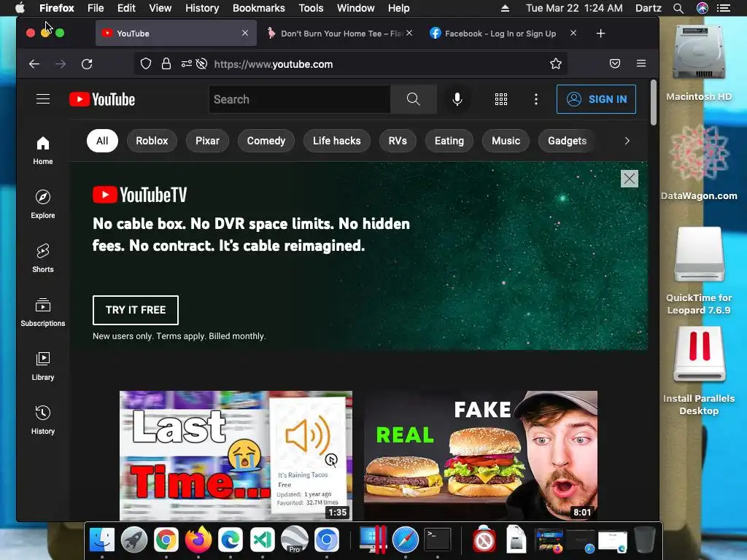Open Spotlight search in menu bar
The height and width of the screenshot is (560, 747).
(678, 8)
